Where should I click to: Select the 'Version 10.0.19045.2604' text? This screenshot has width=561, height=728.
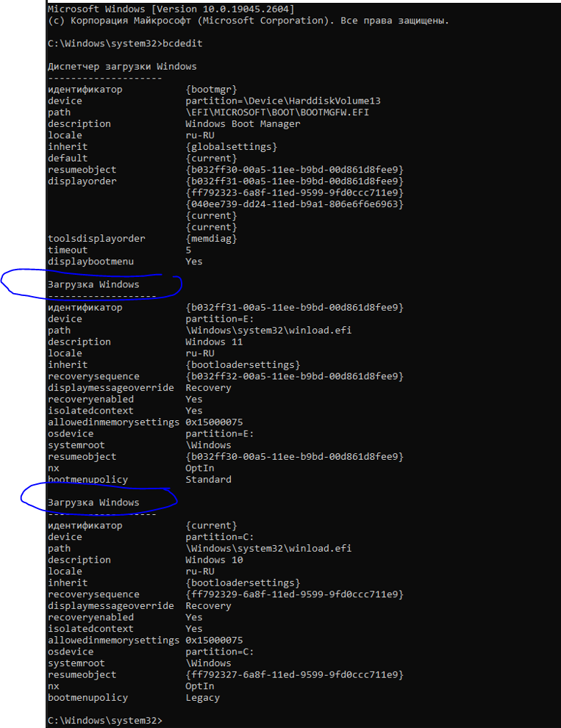(225, 9)
